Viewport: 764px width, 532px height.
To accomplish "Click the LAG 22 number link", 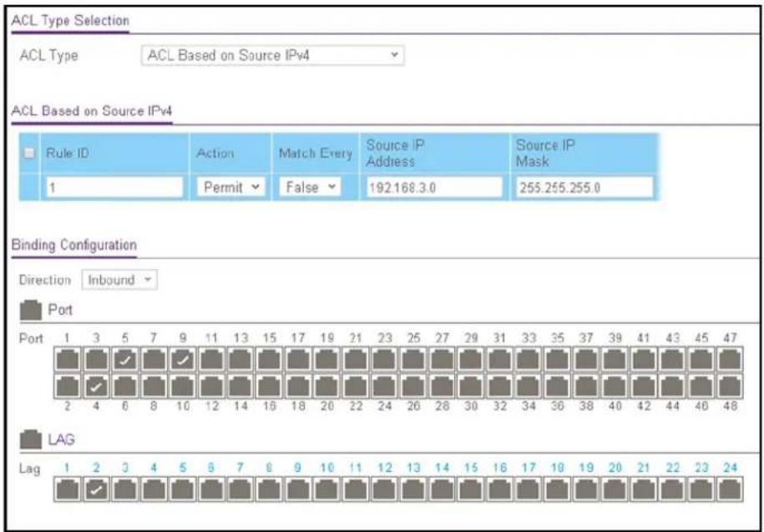I will click(x=672, y=468).
